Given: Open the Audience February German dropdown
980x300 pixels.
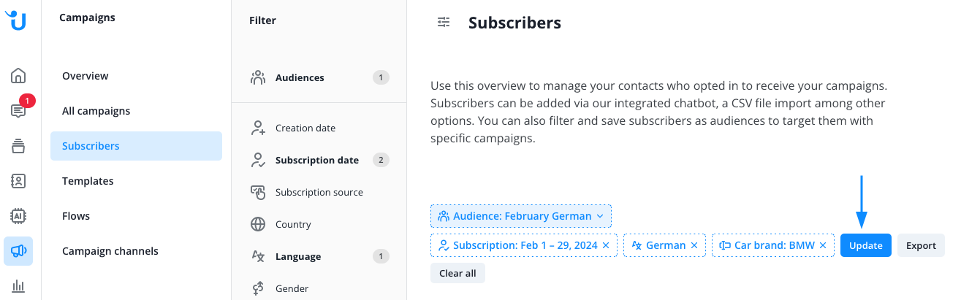Looking at the screenshot, I should point(521,216).
